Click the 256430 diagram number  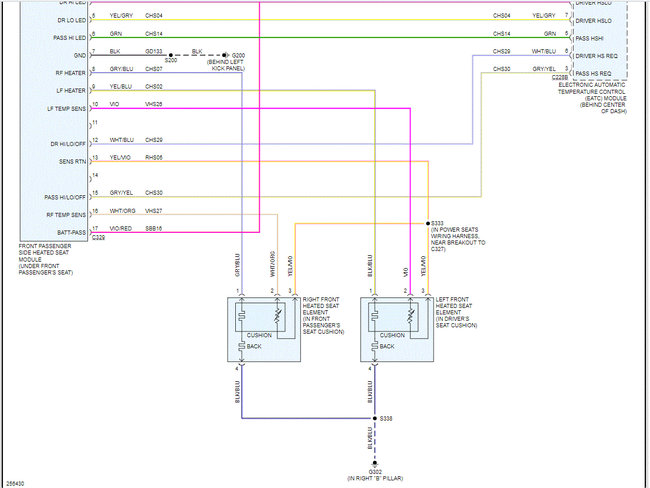point(15,484)
